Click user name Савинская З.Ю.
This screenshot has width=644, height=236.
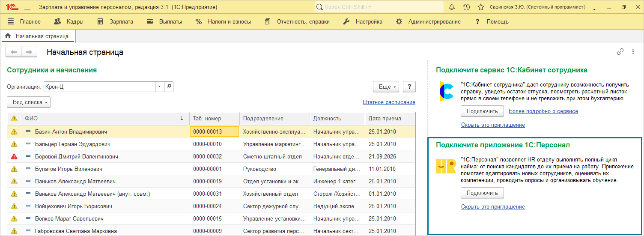click(538, 7)
